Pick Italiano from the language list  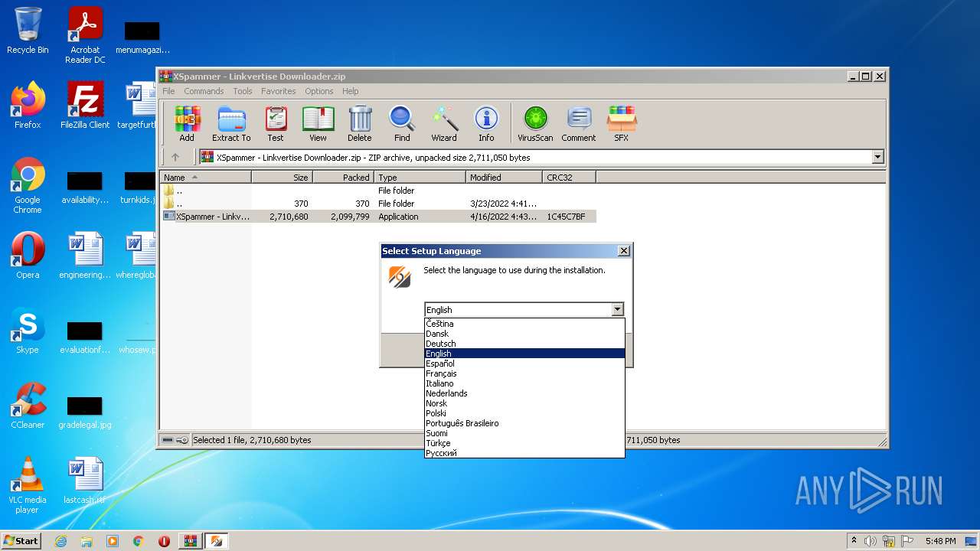(524, 383)
